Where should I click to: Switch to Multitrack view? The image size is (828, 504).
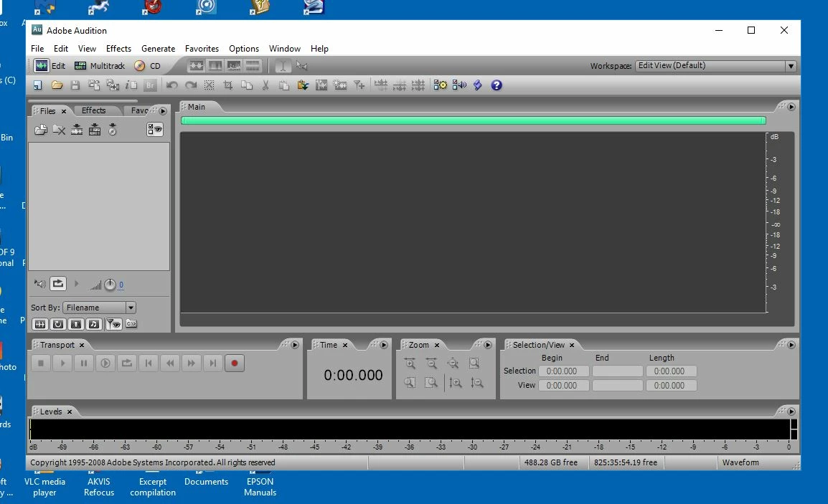[x=100, y=66]
